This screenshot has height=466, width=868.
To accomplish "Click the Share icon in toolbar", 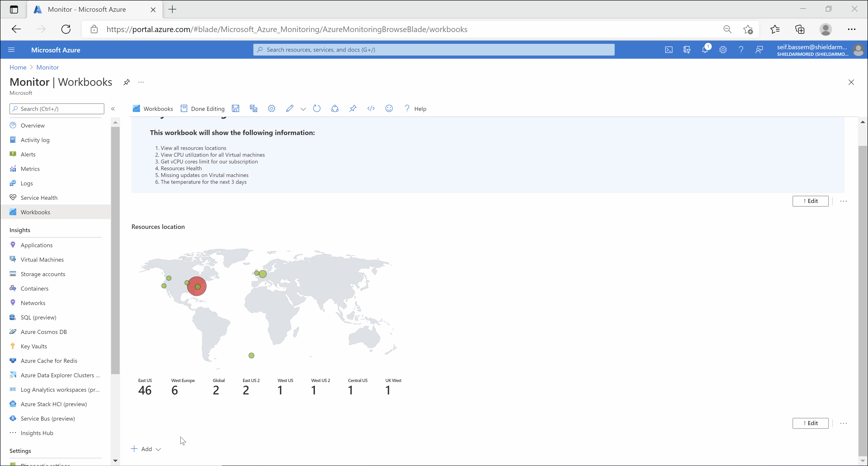I will [335, 108].
